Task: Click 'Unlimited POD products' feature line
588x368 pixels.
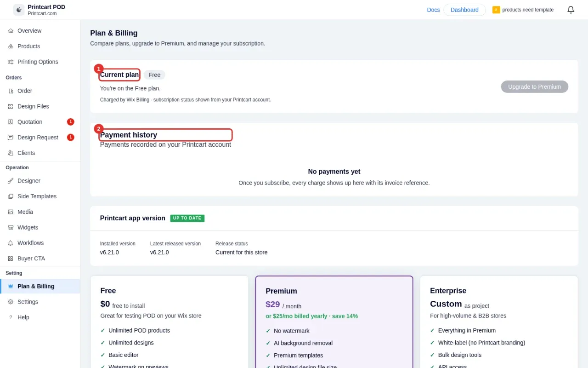Action: click(139, 330)
